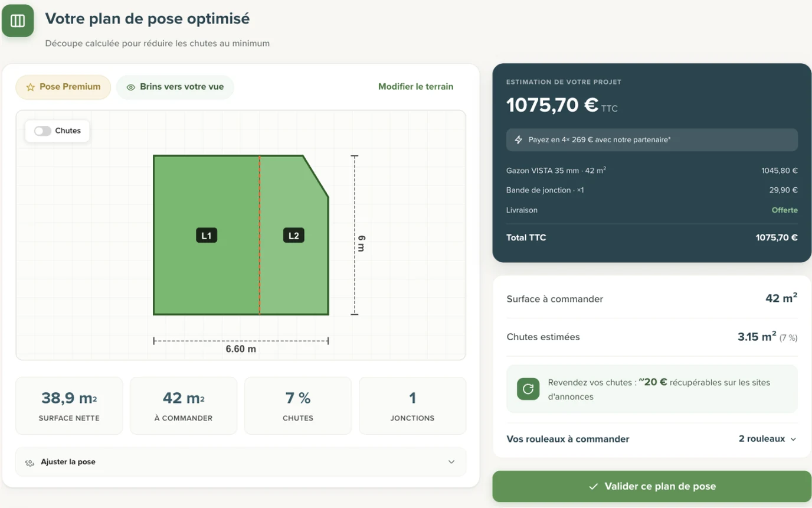Screen dimensions: 812x508
Task: Click the Surface à commander row label
Action: click(x=555, y=299)
